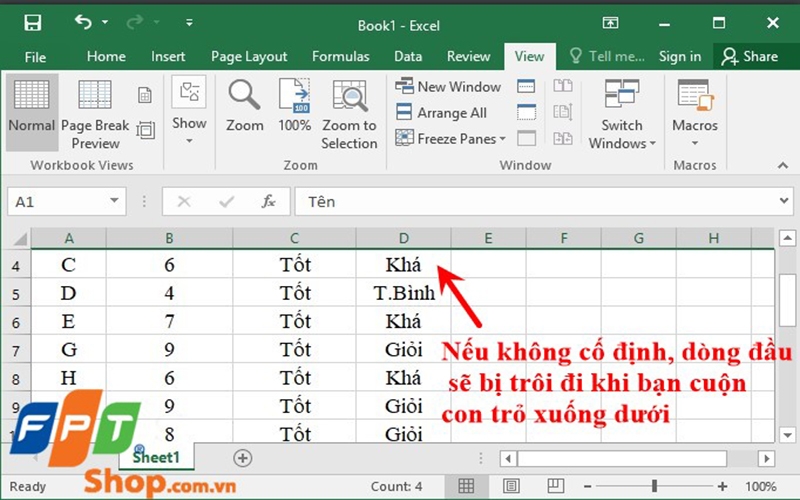Image resolution: width=800 pixels, height=500 pixels.
Task: Add a new sheet with plus button
Action: tap(242, 458)
